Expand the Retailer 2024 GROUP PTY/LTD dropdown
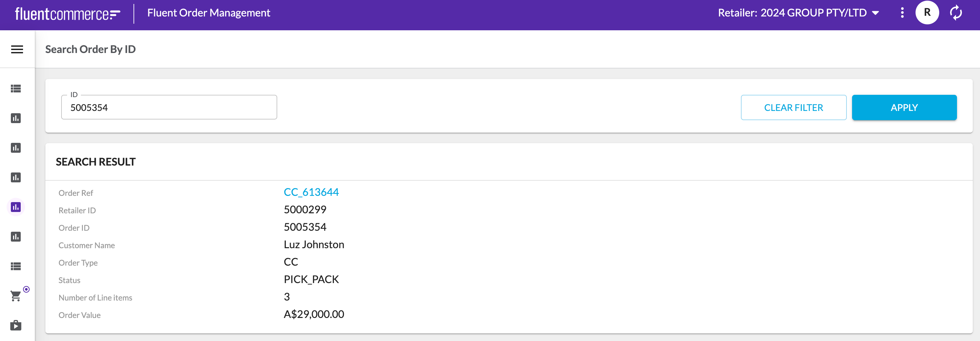The height and width of the screenshot is (341, 980). click(x=798, y=13)
